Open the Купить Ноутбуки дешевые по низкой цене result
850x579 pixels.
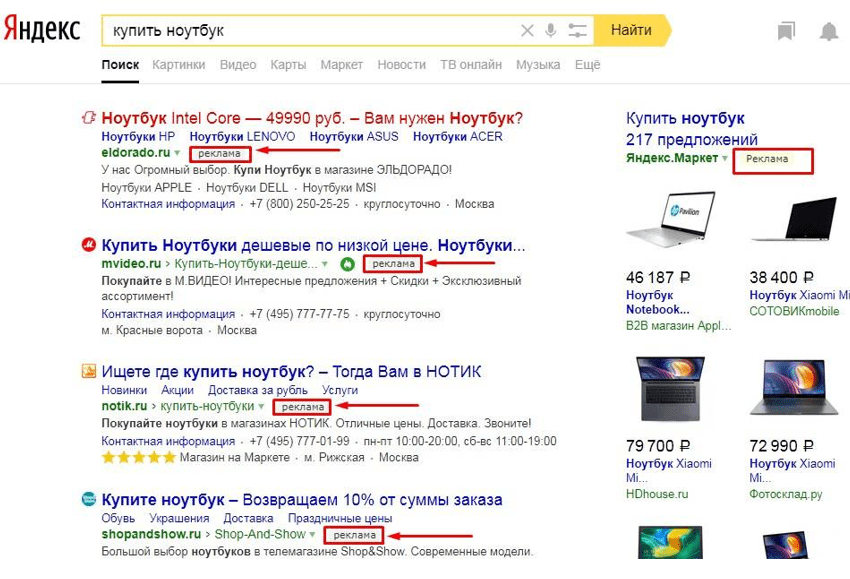(x=313, y=246)
